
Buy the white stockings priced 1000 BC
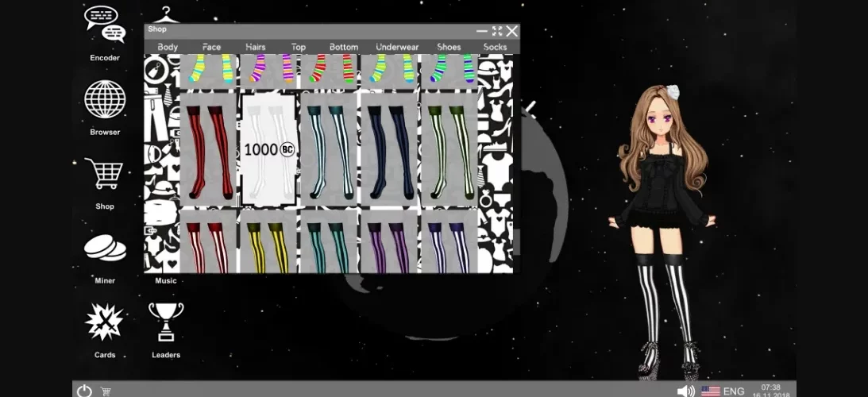[x=268, y=149]
